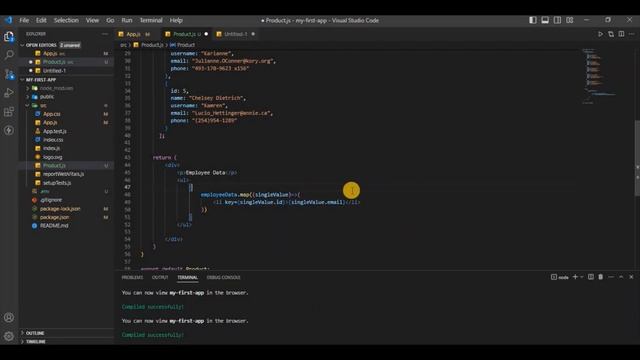Open the View menu

pyautogui.click(x=92, y=20)
